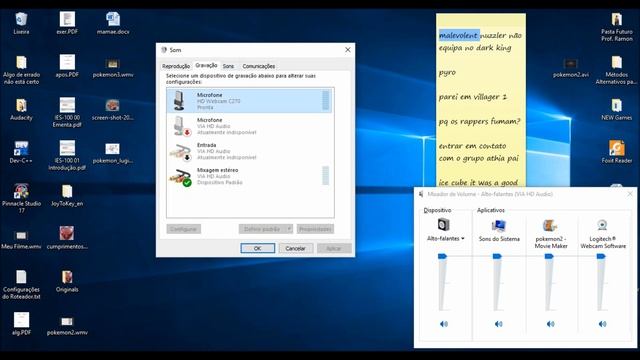Click the Configurar button
The width and height of the screenshot is (640, 360).
pyautogui.click(x=184, y=229)
